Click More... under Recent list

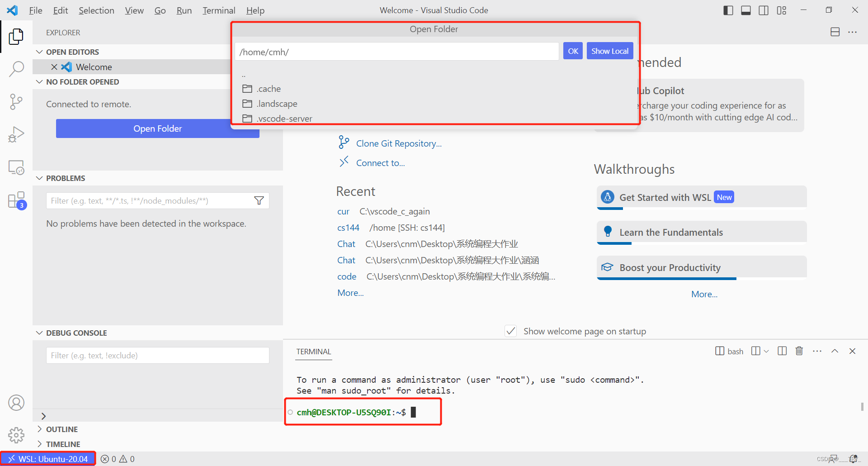[350, 293]
